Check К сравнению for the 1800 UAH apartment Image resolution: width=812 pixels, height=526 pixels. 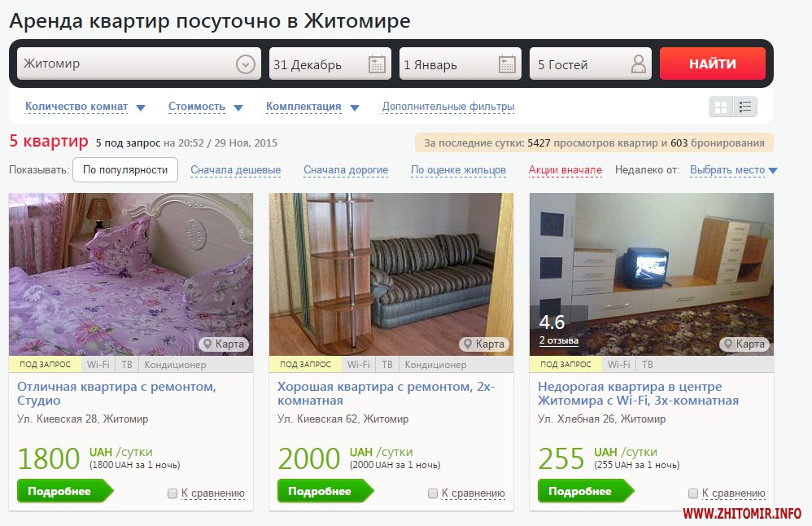click(x=172, y=493)
